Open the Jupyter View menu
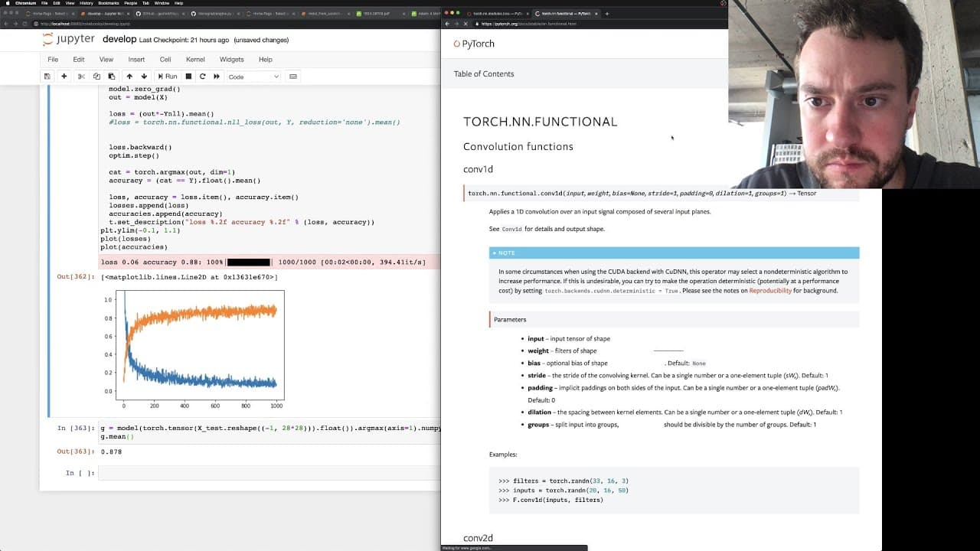980x551 pixels. (106, 60)
